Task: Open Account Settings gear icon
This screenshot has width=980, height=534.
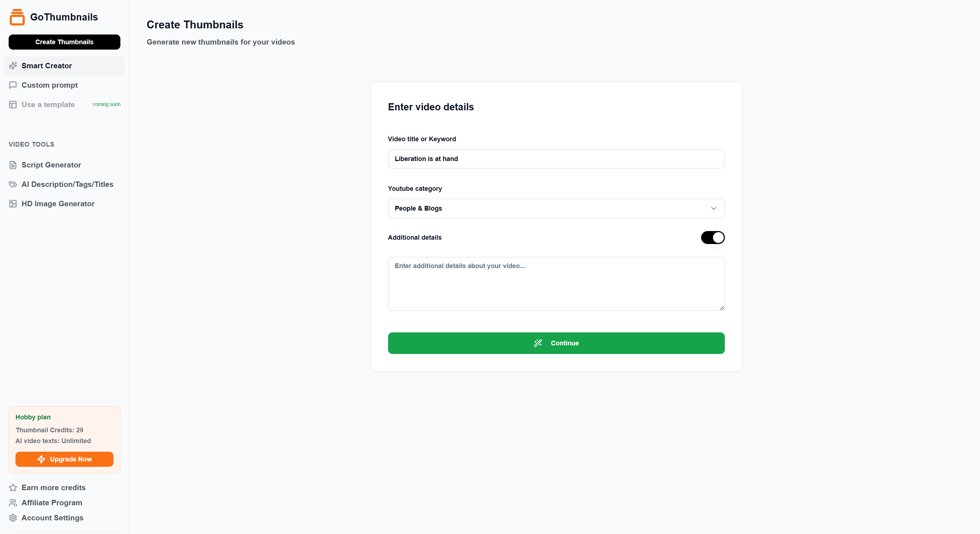Action: click(x=13, y=517)
